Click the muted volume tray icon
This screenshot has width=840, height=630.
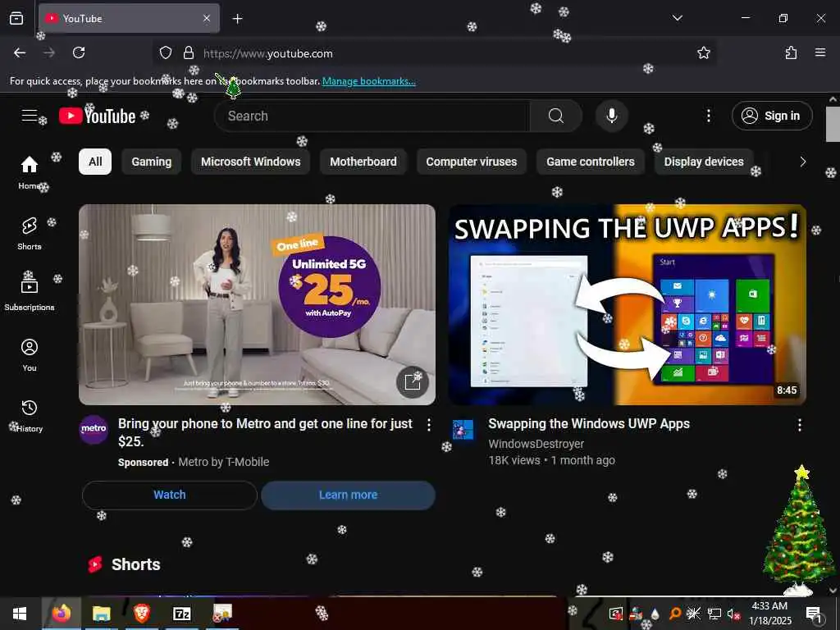[x=733, y=614]
